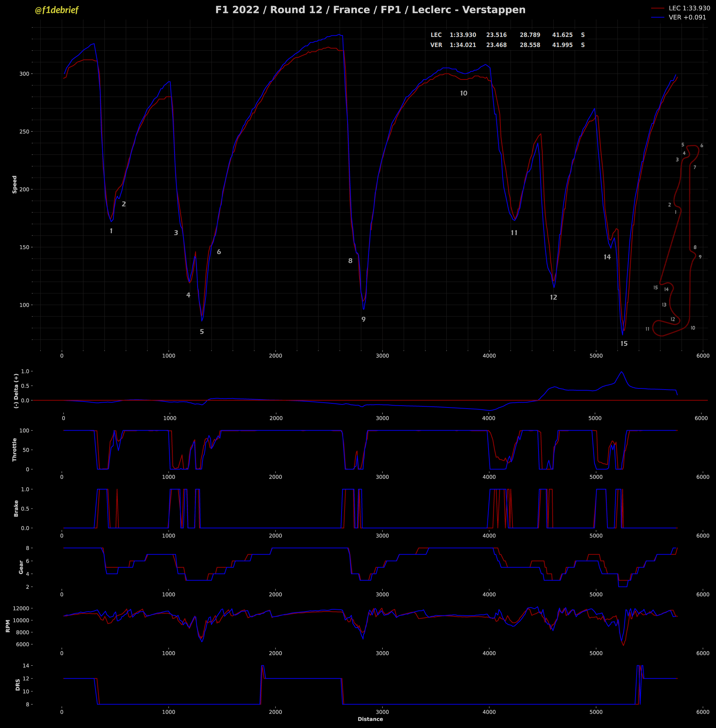Click corner marker 9 on speed trace

[x=363, y=319]
